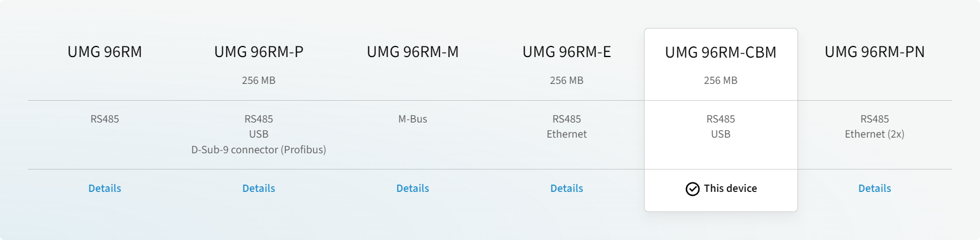The image size is (980, 240).
Task: Open Details for UMG 96RM-PN
Action: coord(875,189)
